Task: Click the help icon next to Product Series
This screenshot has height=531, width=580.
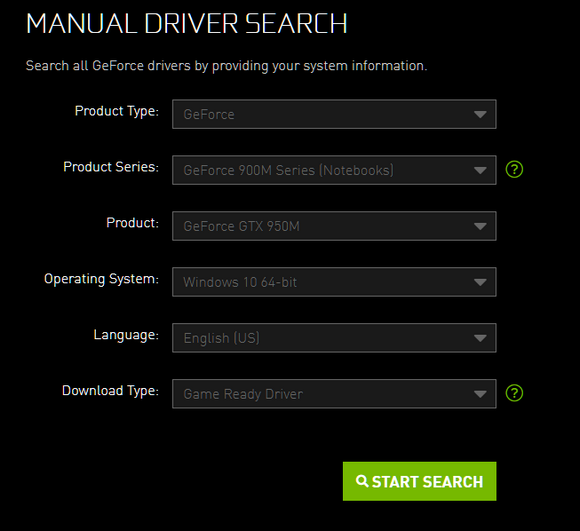Action: (514, 169)
